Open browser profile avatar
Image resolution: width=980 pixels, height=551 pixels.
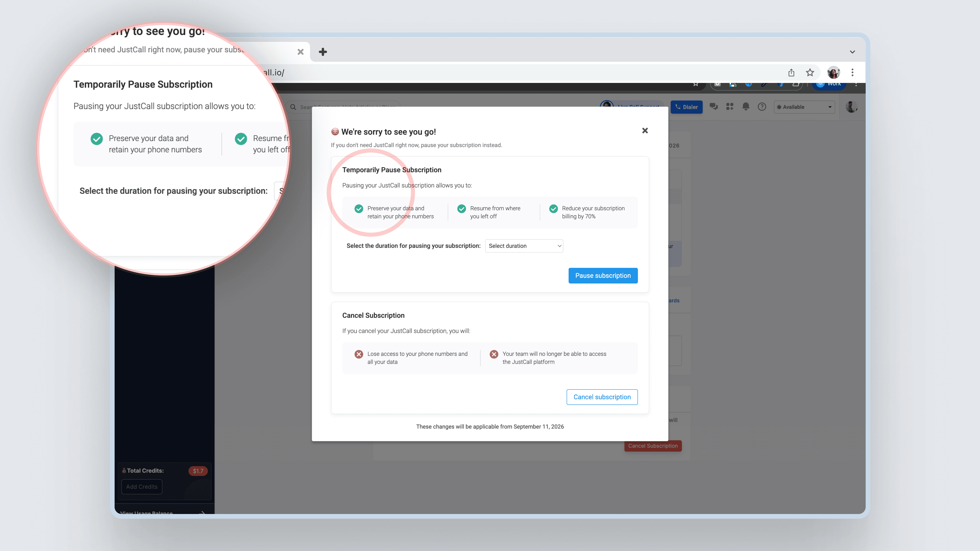(833, 72)
